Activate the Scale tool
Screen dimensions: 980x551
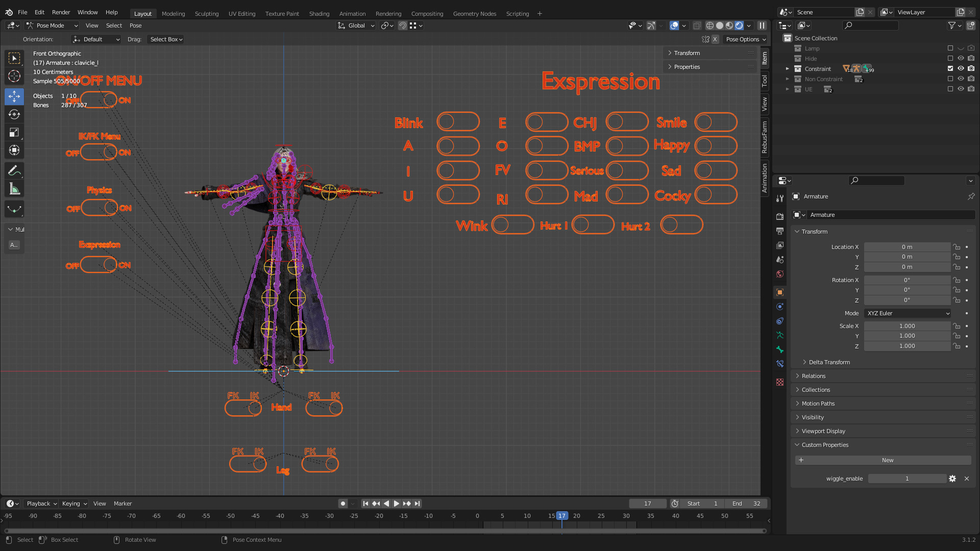(14, 133)
